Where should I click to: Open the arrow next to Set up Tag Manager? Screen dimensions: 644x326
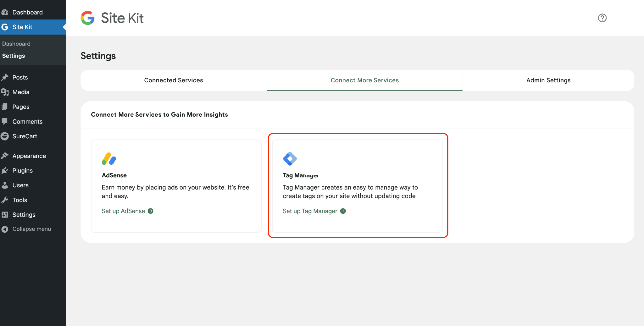tap(343, 211)
